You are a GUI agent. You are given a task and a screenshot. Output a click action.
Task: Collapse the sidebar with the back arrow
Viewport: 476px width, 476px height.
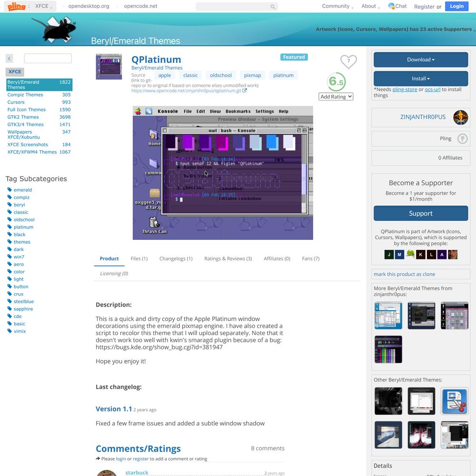tap(9, 58)
